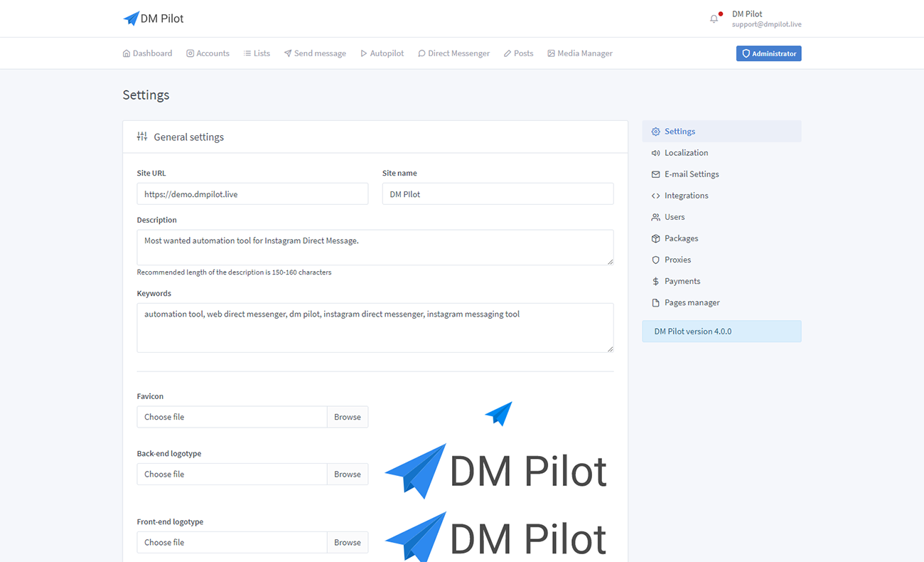Open the Lists section
This screenshot has height=562, width=924.
pyautogui.click(x=257, y=53)
